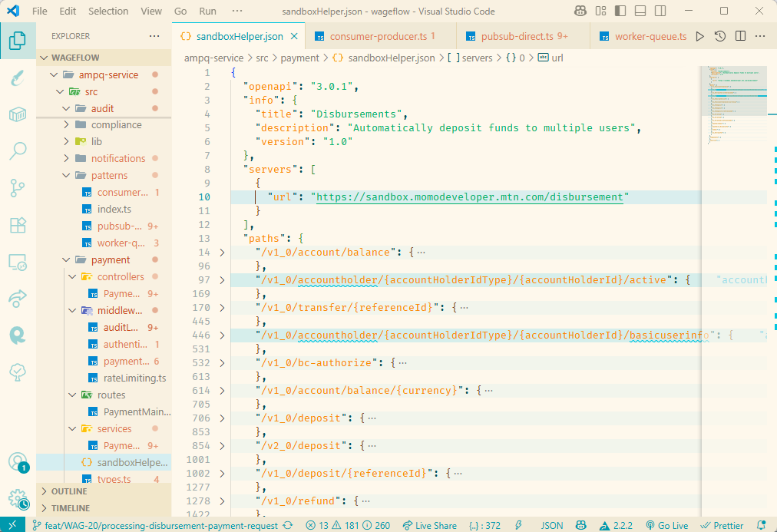Toggle the secondary side bar
The height and width of the screenshot is (532, 777).
pyautogui.click(x=660, y=11)
